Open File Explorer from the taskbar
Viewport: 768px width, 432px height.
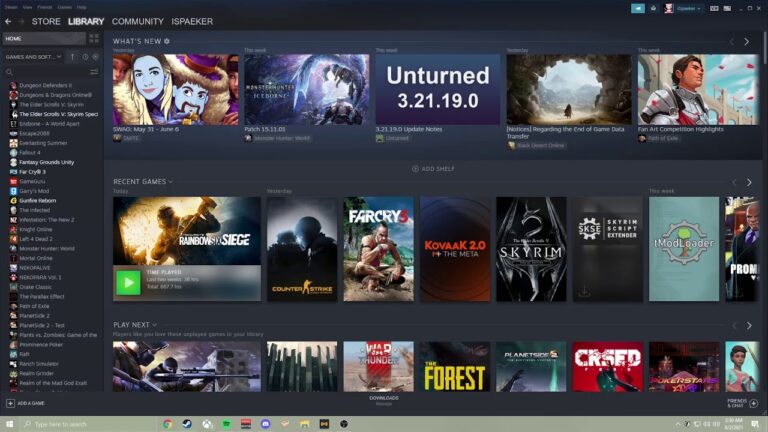click(305, 424)
